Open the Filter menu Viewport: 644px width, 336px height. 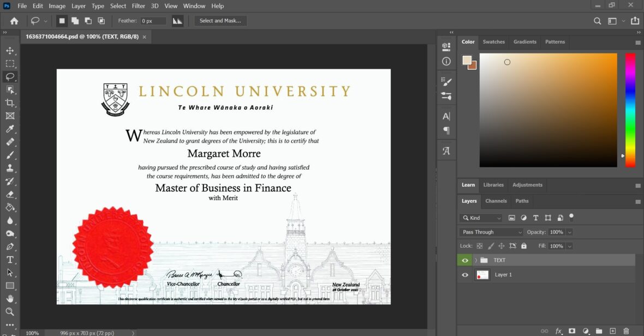138,6
